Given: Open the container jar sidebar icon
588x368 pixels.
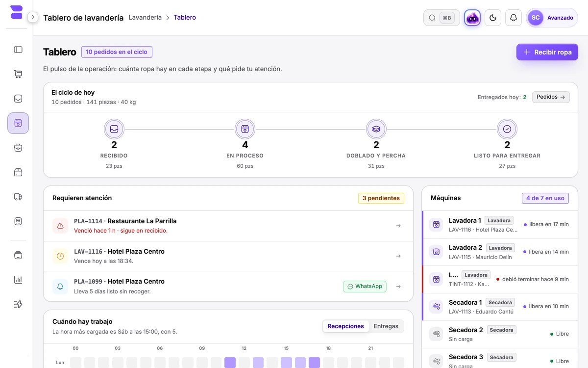Looking at the screenshot, I should 18,255.
